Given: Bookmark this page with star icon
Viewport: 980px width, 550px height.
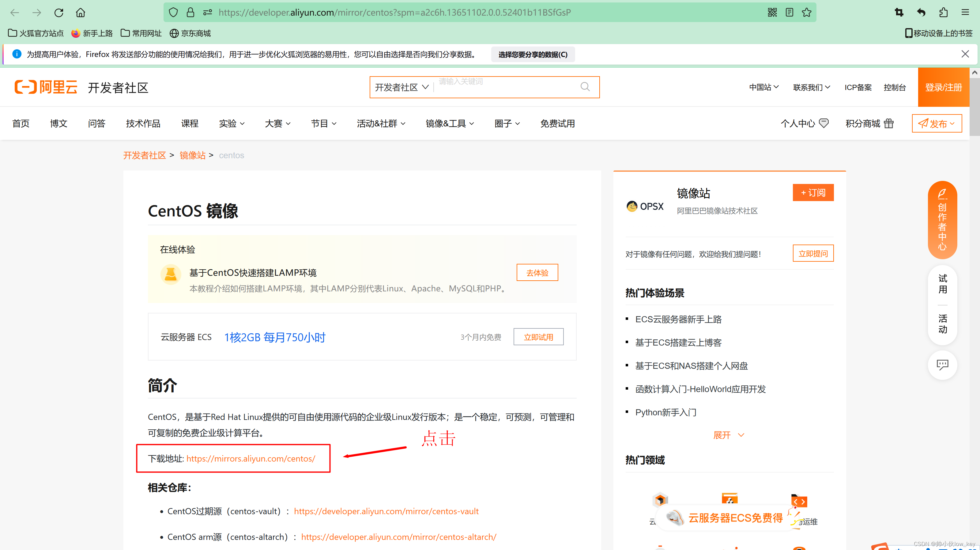Looking at the screenshot, I should pos(807,13).
